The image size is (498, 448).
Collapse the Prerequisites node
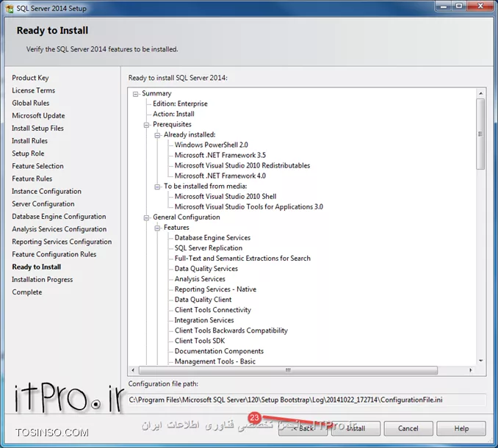(147, 125)
